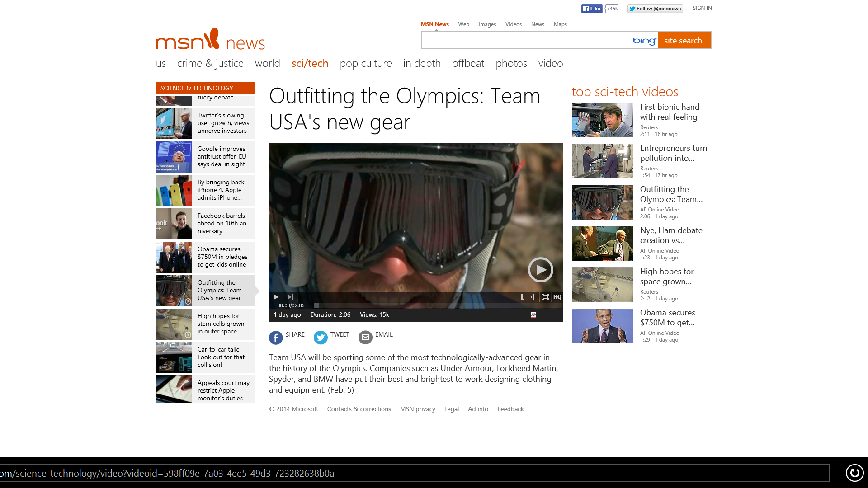Image resolution: width=868 pixels, height=488 pixels.
Task: Click the Facebook Like button
Action: 591,9
